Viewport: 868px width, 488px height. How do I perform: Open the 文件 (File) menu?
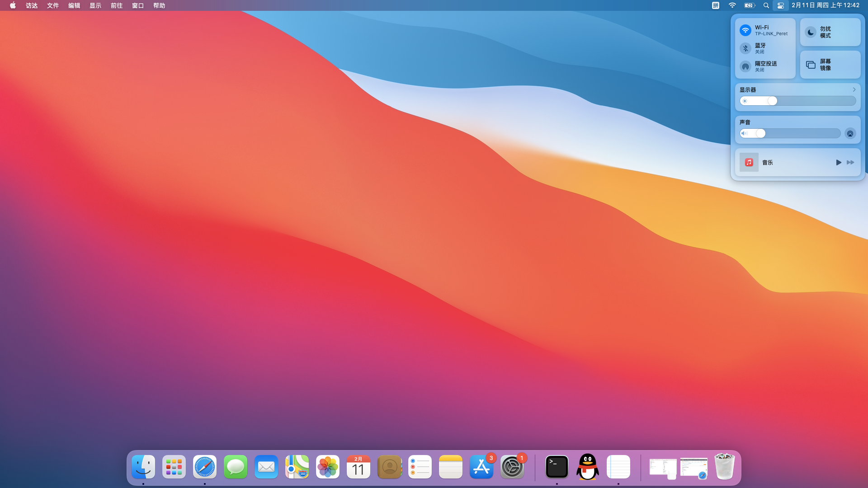tap(53, 5)
